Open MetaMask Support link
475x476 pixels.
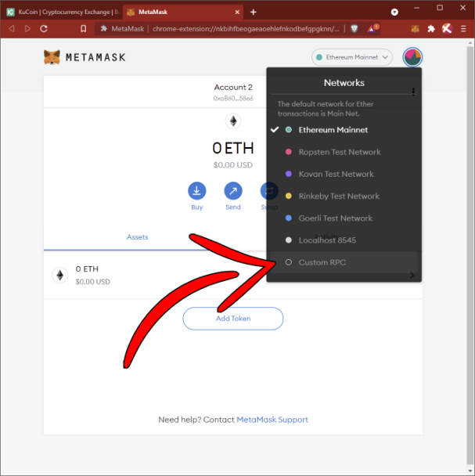pos(272,420)
